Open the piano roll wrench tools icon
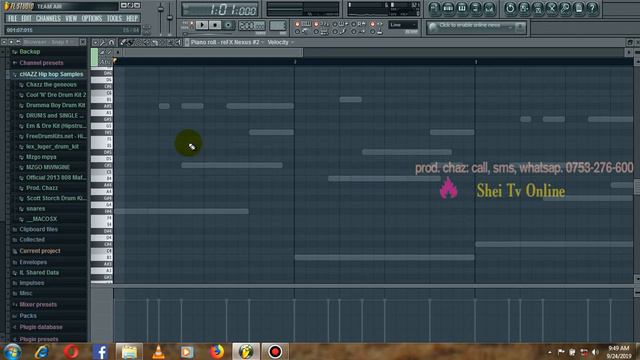The image size is (640, 360). [102, 42]
